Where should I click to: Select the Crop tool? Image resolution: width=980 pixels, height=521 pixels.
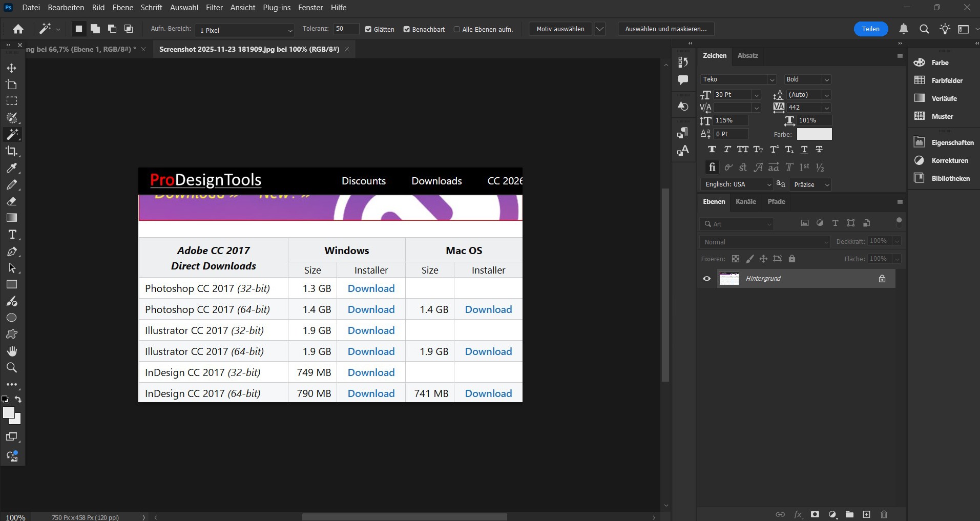click(11, 151)
